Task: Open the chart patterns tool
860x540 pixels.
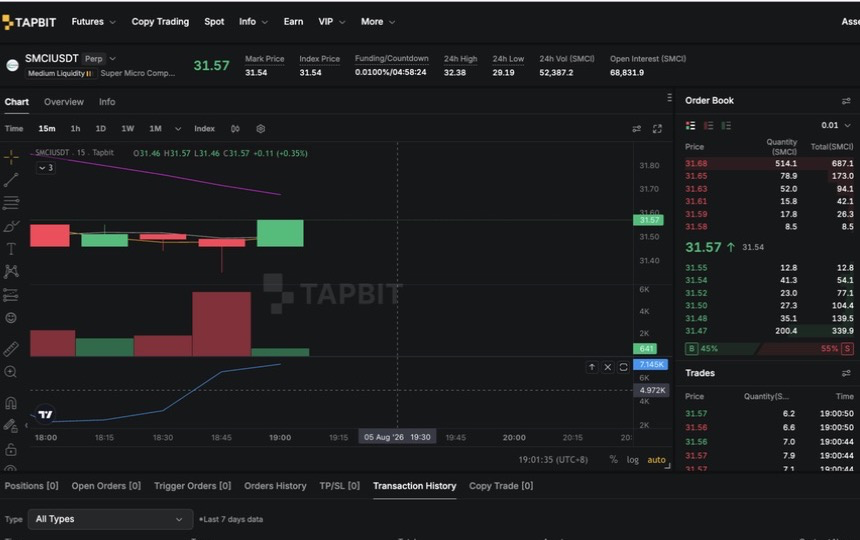Action: 11,271
